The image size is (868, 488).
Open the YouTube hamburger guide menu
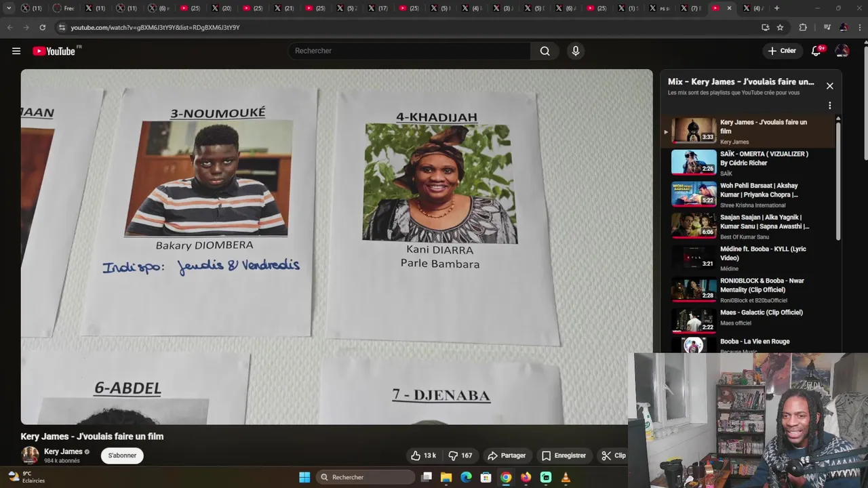click(x=16, y=51)
